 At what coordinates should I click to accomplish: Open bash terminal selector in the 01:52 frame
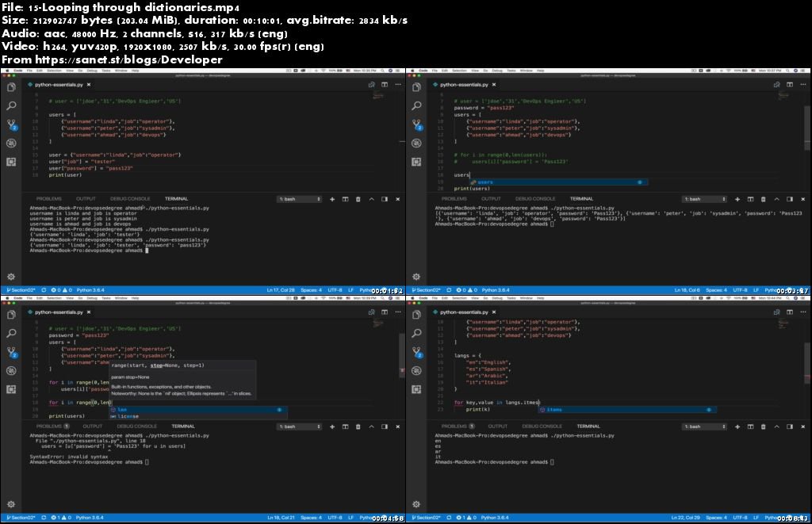[300, 199]
